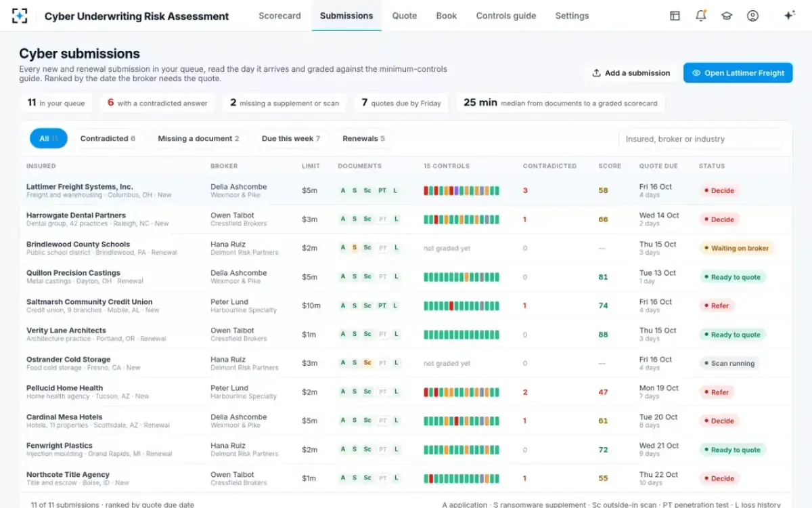
Task: Focus the Insured, broker or industry search field
Action: (700, 139)
